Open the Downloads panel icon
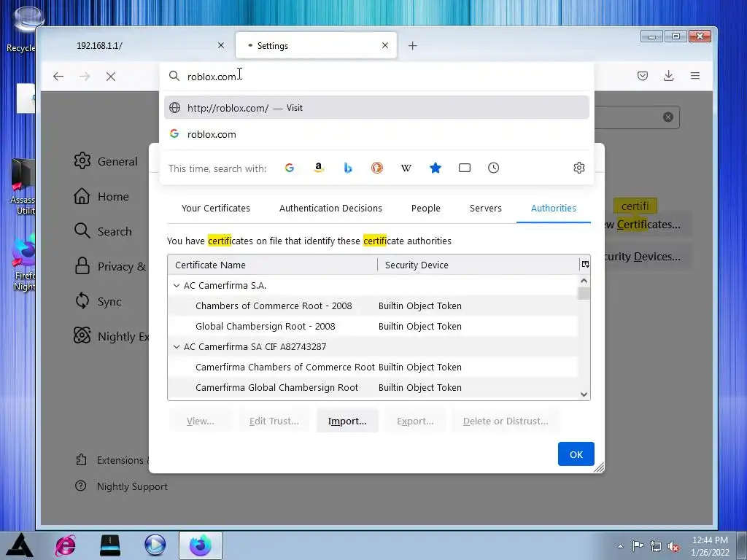 click(668, 76)
